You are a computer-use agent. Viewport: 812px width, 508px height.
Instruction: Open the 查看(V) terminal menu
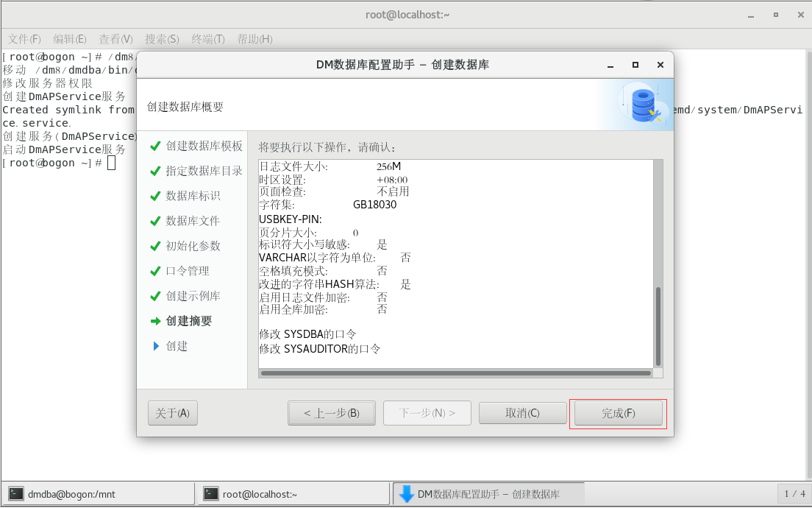coord(115,39)
